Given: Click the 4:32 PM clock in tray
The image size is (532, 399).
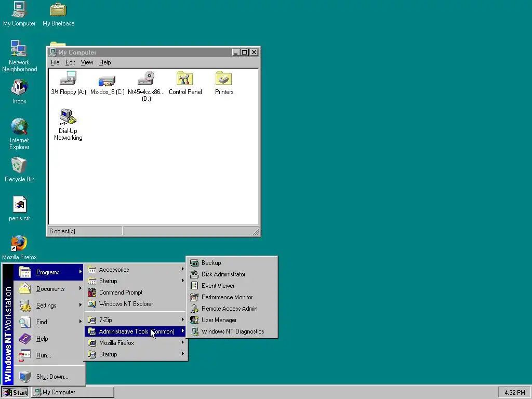Looking at the screenshot, I should click(x=514, y=393).
